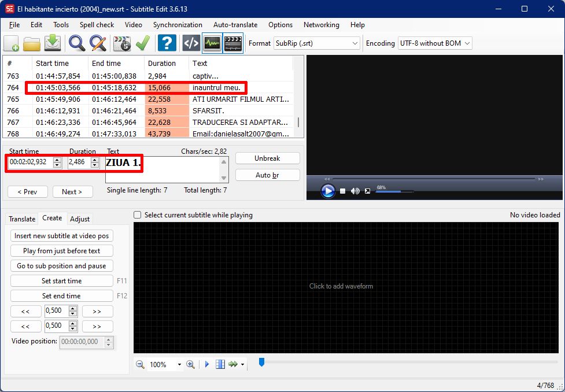Toggle the waveform display icon

(x=212, y=43)
